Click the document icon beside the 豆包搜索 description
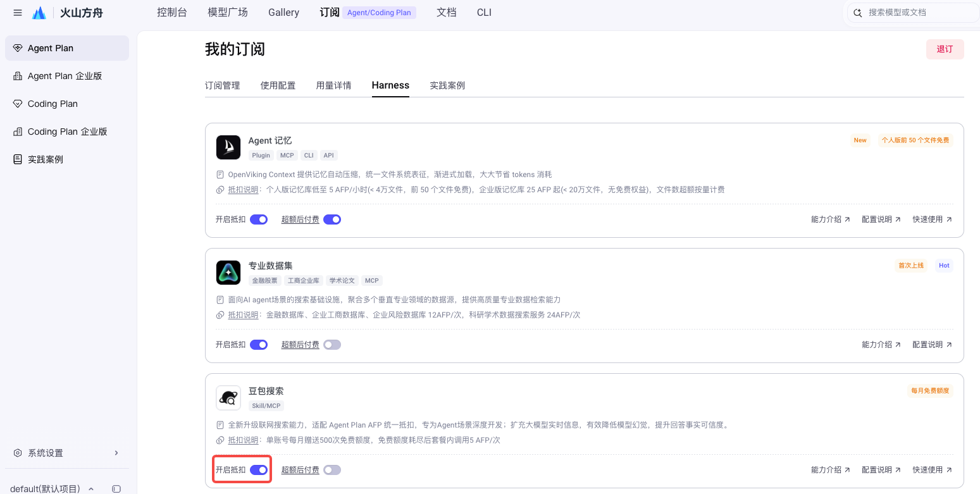The image size is (980, 494). point(220,425)
